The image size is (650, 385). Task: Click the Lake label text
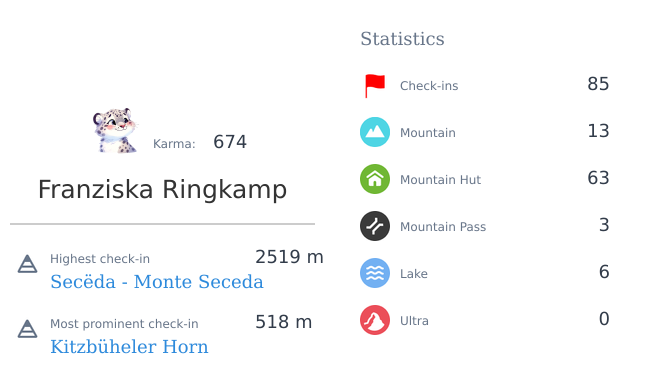[414, 274]
